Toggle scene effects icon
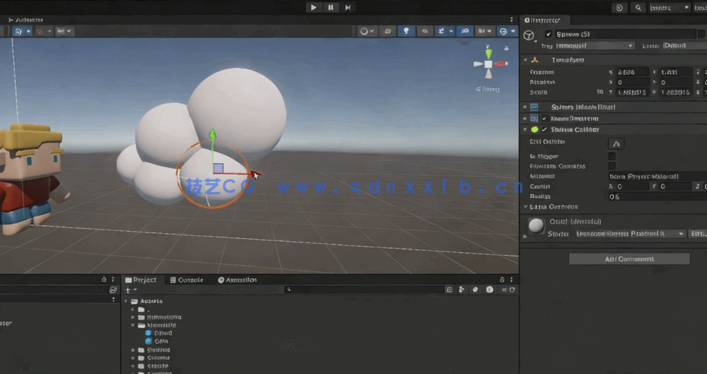This screenshot has height=374, width=707. click(x=441, y=31)
